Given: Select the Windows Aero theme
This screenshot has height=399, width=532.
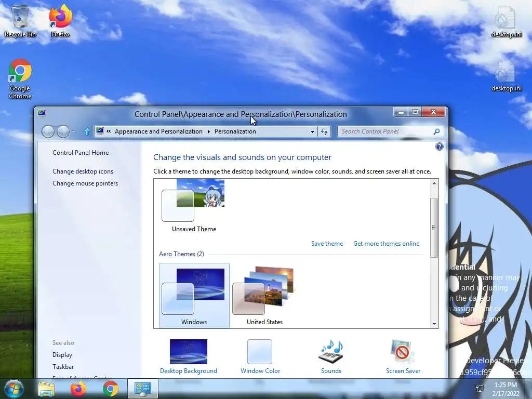Looking at the screenshot, I should coord(194,296).
